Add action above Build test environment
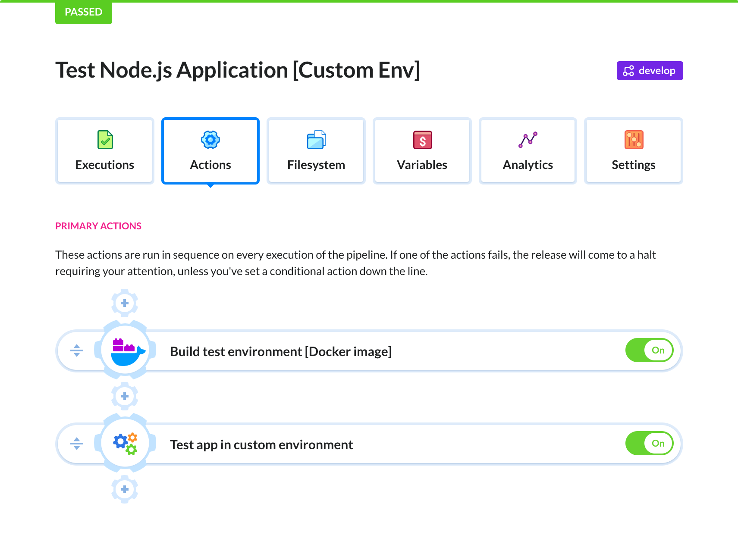This screenshot has width=738, height=560. [125, 303]
